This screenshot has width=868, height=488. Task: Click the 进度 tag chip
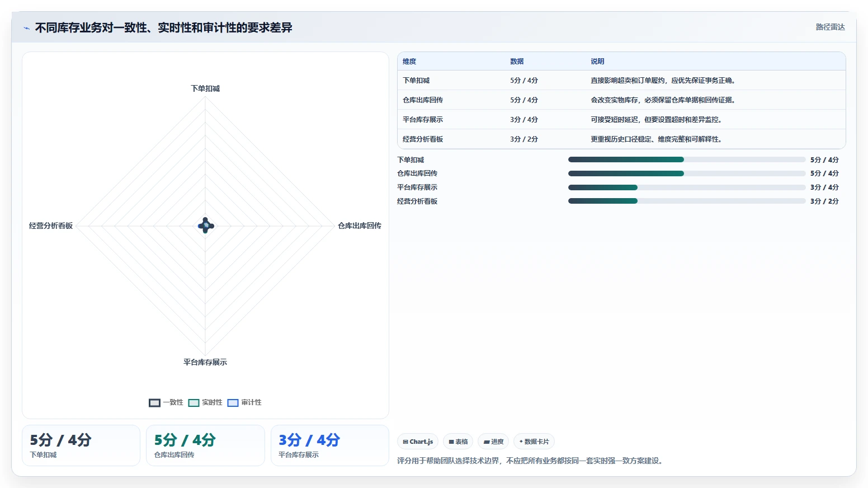point(493,442)
